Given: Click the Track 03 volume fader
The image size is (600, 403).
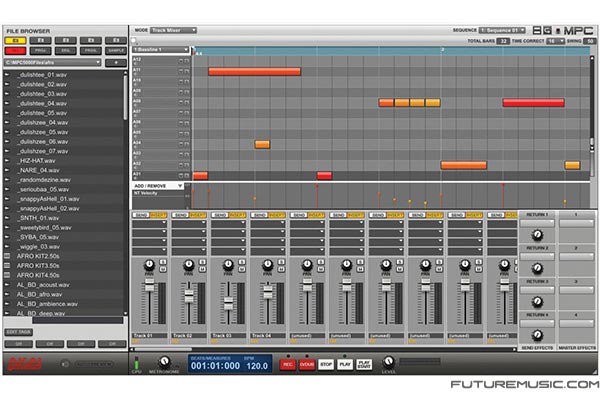Looking at the screenshot, I should (228, 303).
